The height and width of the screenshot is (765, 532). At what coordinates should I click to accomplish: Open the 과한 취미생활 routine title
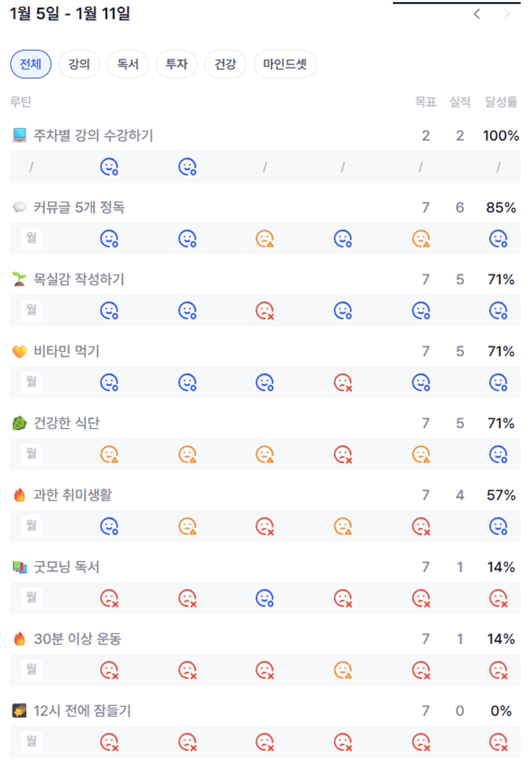(73, 495)
